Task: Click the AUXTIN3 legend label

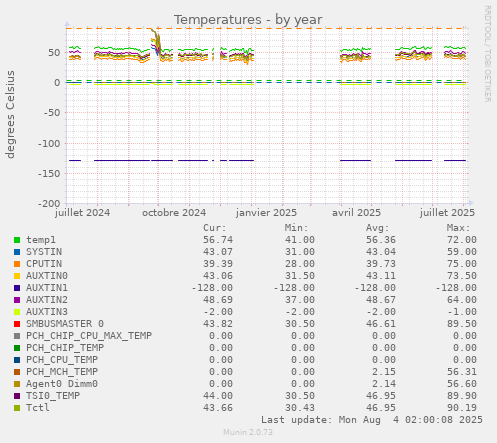Action: (47, 312)
